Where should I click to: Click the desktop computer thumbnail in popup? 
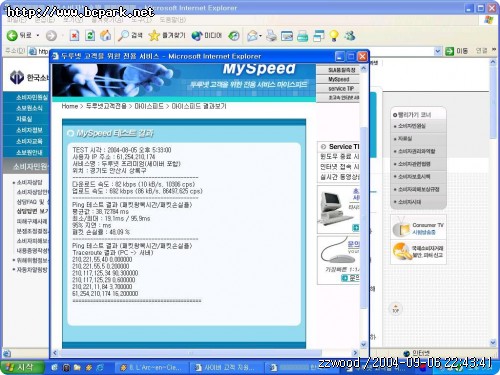(336, 208)
